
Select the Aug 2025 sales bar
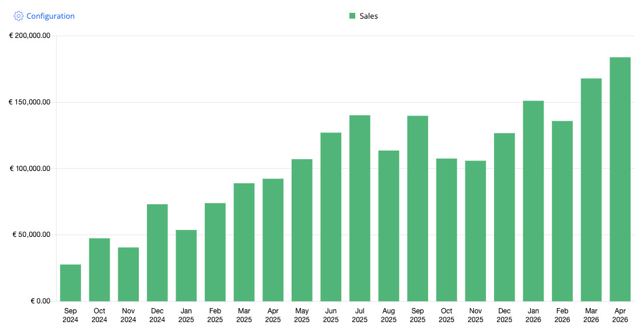click(x=388, y=226)
